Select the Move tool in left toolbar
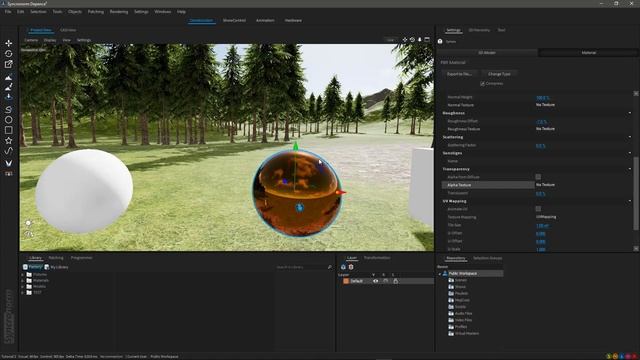The height and width of the screenshot is (360, 640). tap(8, 43)
